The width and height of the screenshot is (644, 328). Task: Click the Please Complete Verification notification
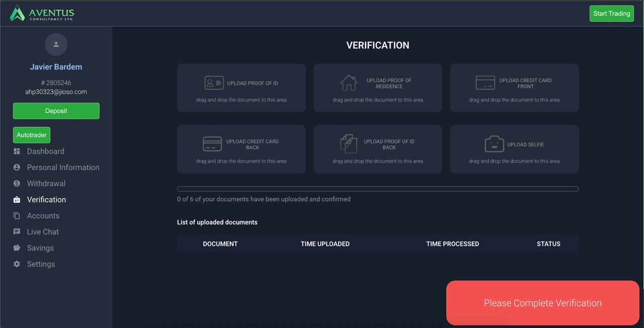pyautogui.click(x=542, y=303)
